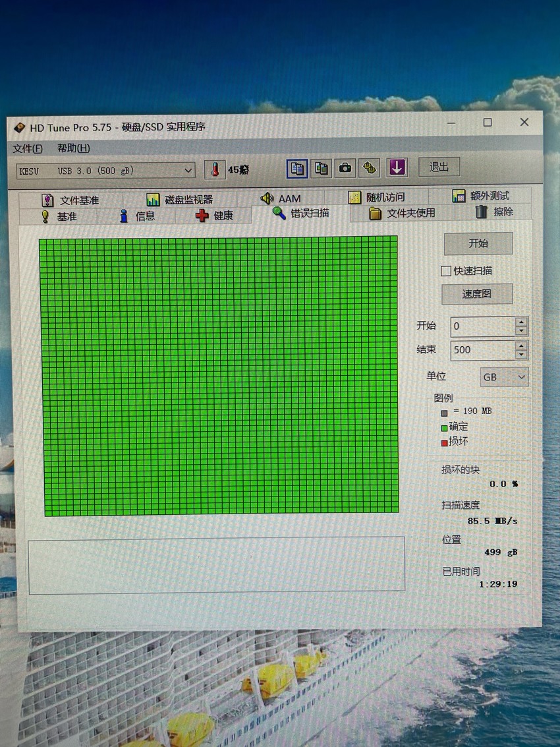Click the 结束 value input field
This screenshot has height=747, width=560.
(483, 350)
